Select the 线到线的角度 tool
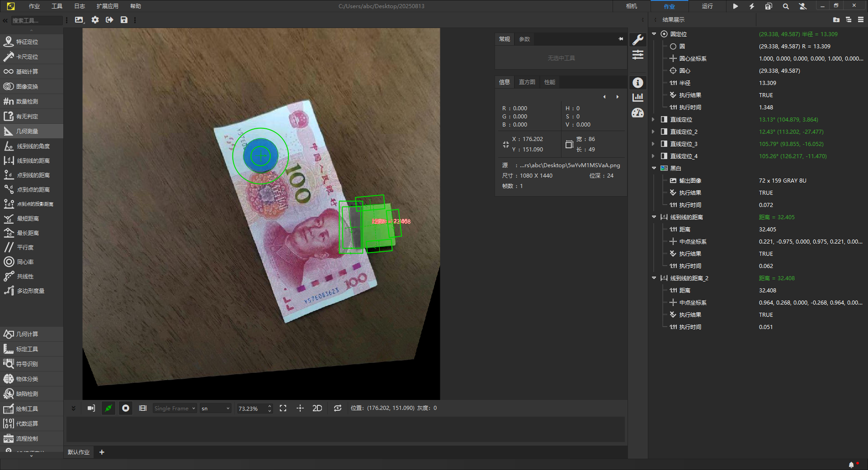This screenshot has width=868, height=470. coord(33,146)
